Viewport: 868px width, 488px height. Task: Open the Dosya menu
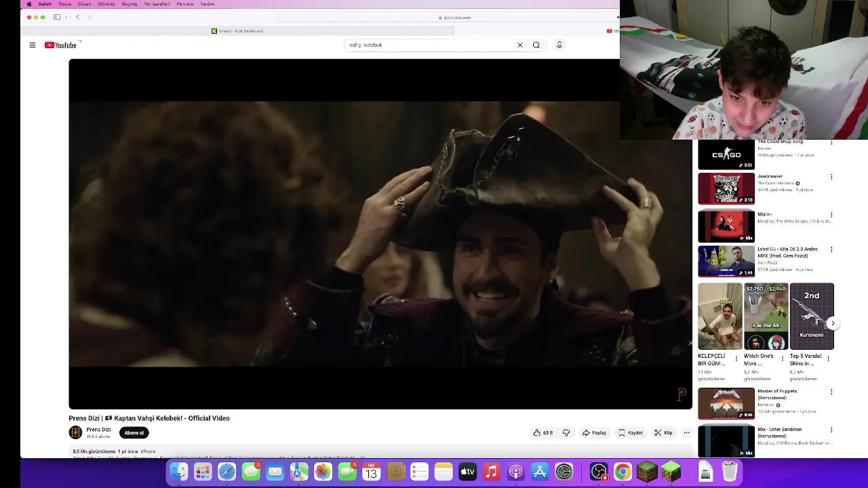pyautogui.click(x=64, y=4)
